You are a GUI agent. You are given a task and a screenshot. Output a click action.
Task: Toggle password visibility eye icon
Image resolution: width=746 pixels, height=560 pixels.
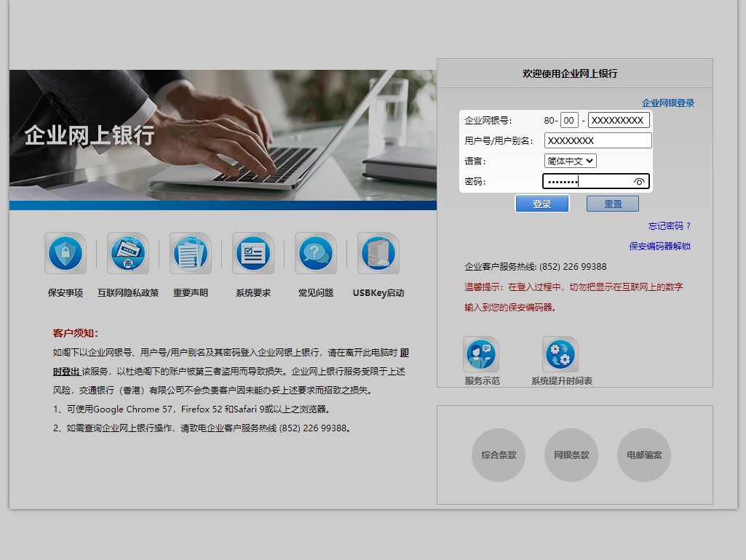(x=639, y=182)
